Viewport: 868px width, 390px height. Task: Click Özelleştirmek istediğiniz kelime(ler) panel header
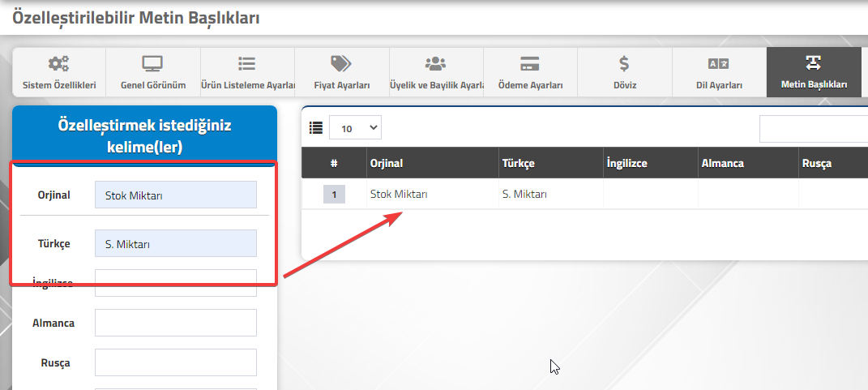click(144, 136)
